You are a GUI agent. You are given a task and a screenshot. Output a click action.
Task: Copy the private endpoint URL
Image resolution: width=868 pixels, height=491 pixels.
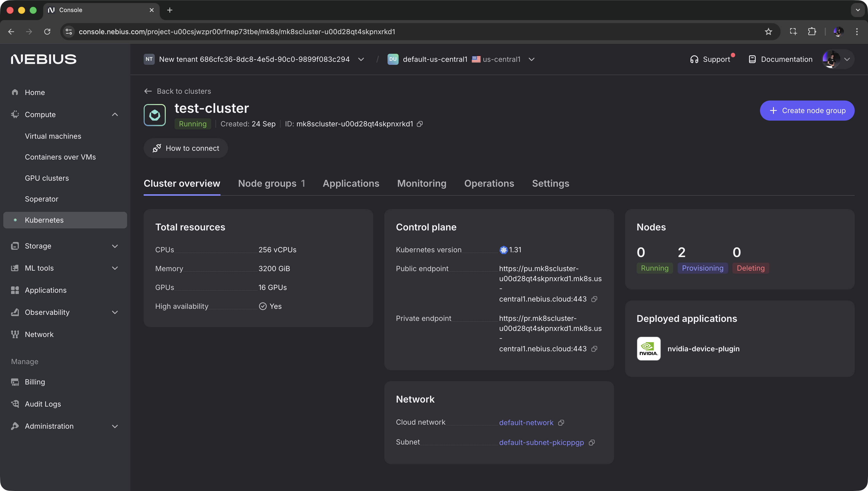(594, 349)
